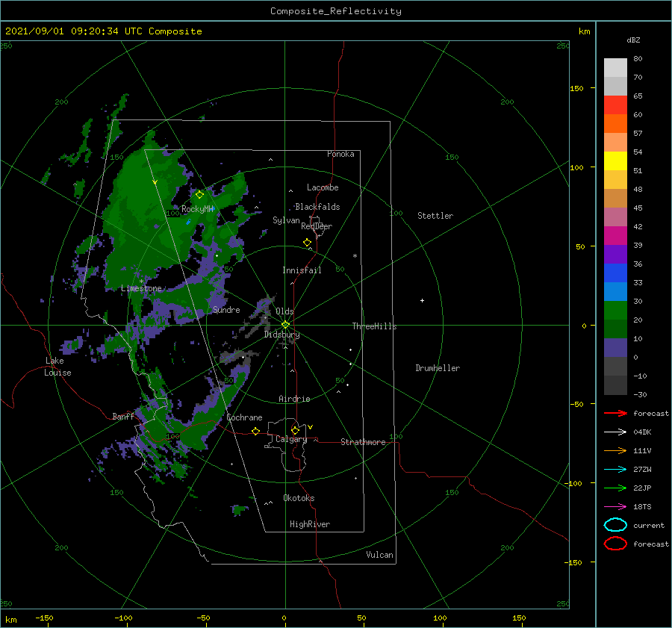Click the red forecast ellipse icon
Image resolution: width=672 pixels, height=628 pixels.
tap(615, 544)
